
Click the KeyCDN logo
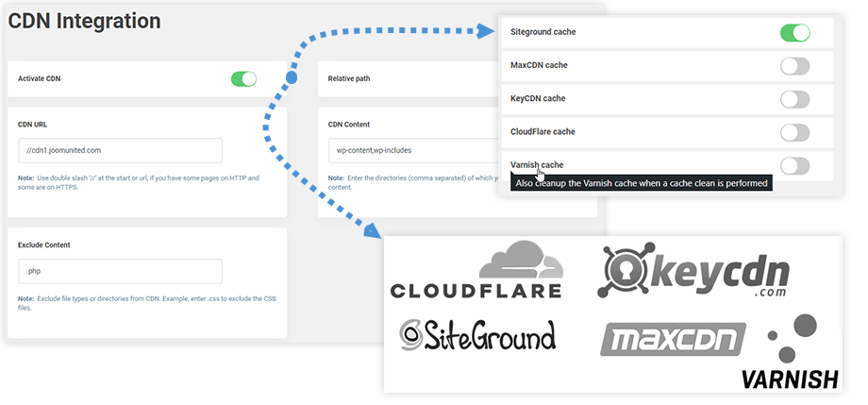click(693, 270)
